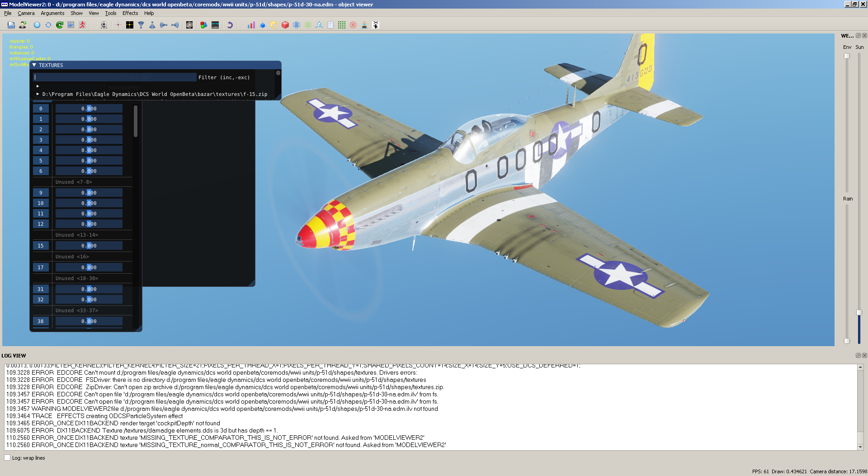Screen dimensions: 868x476
Task: Click the wireframe node cube icon
Action: click(x=319, y=25)
